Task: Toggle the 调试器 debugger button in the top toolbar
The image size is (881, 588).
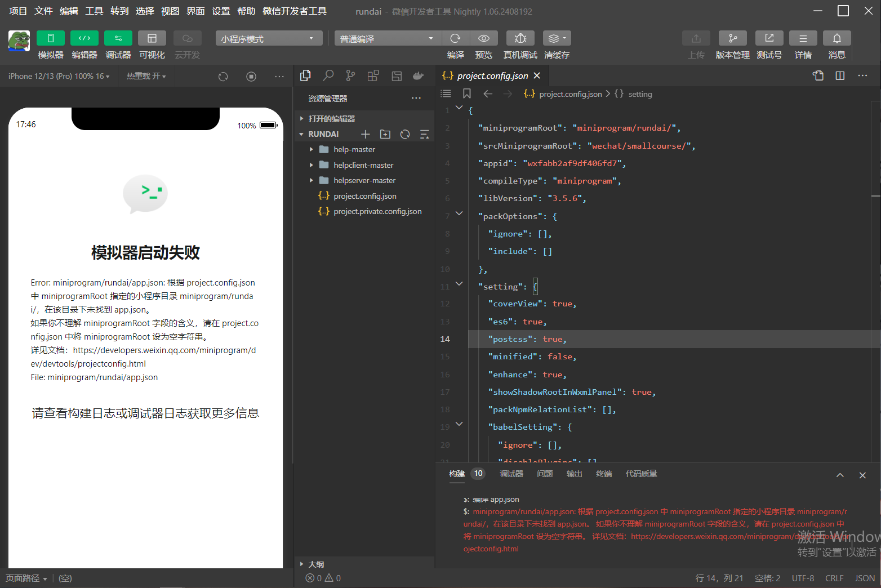Action: 118,38
